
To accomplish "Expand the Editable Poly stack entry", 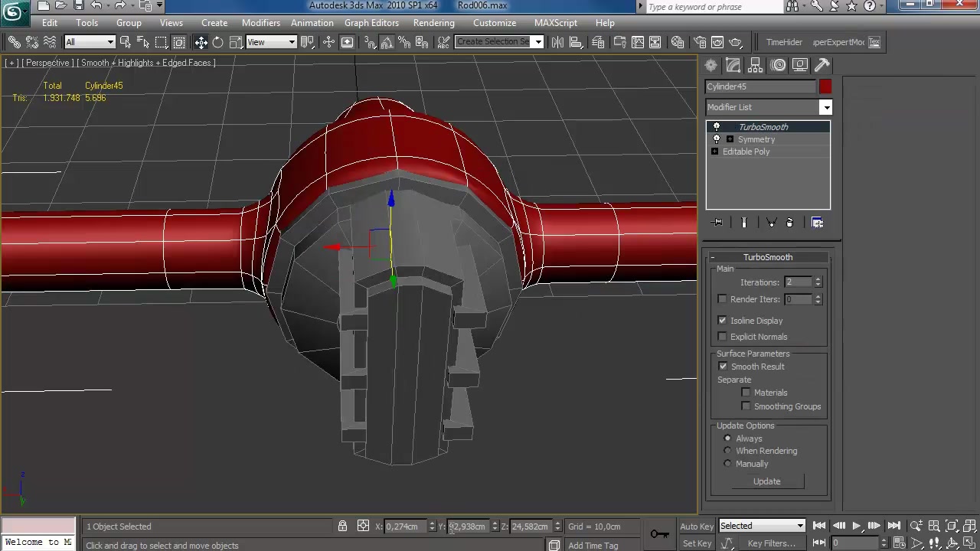I will pyautogui.click(x=715, y=152).
